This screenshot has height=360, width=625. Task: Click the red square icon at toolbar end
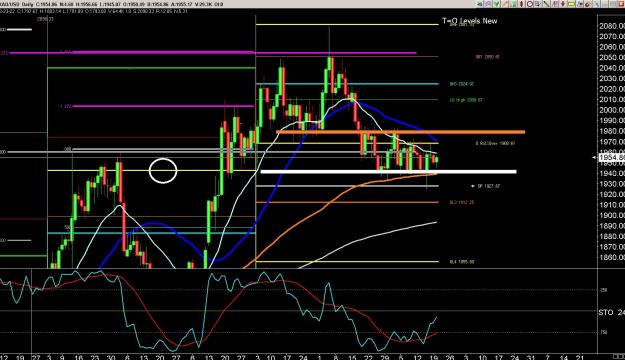coord(621,4)
